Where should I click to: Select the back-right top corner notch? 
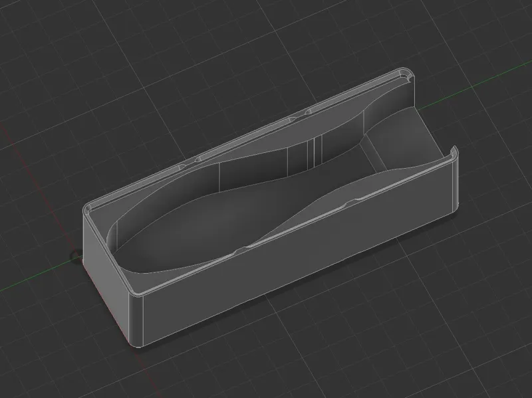tap(406, 75)
